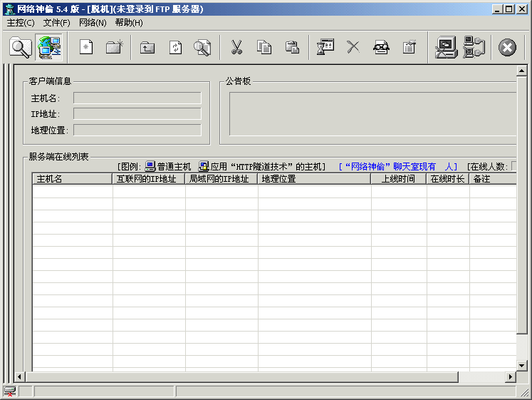Open the 网络(N) menu

(93, 23)
